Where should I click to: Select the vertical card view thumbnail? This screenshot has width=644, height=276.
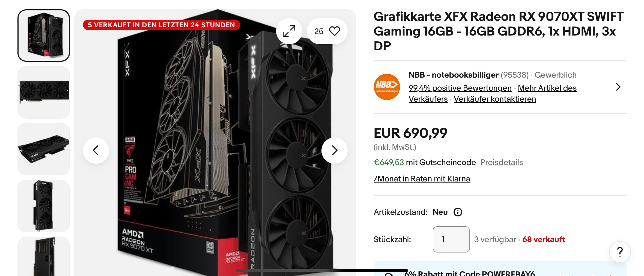[x=44, y=206]
